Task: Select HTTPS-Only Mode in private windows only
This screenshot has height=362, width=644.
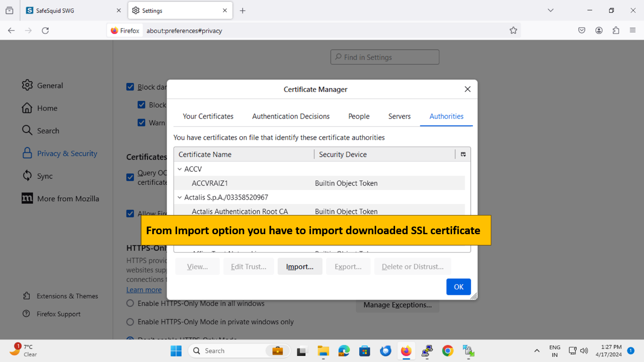Action: click(130, 322)
